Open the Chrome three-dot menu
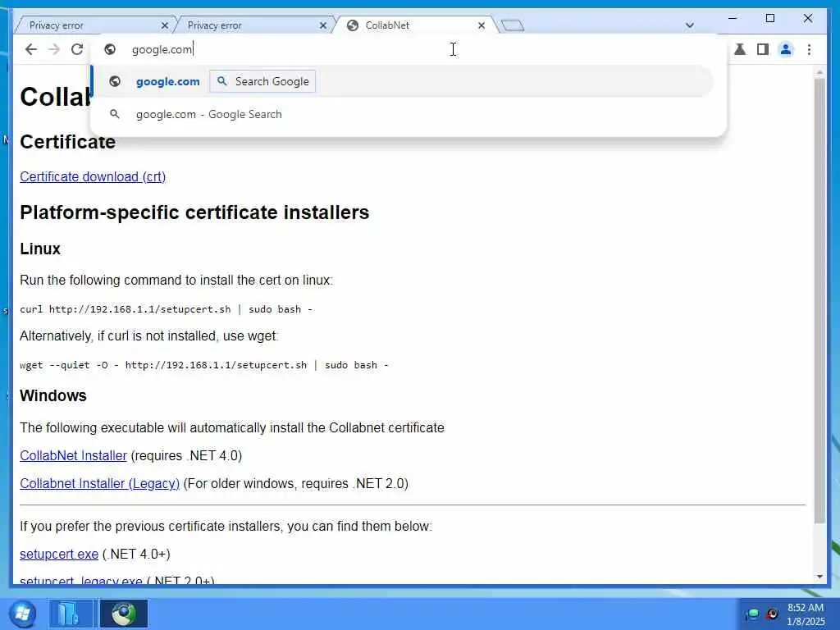Image resolution: width=840 pixels, height=630 pixels. [809, 50]
